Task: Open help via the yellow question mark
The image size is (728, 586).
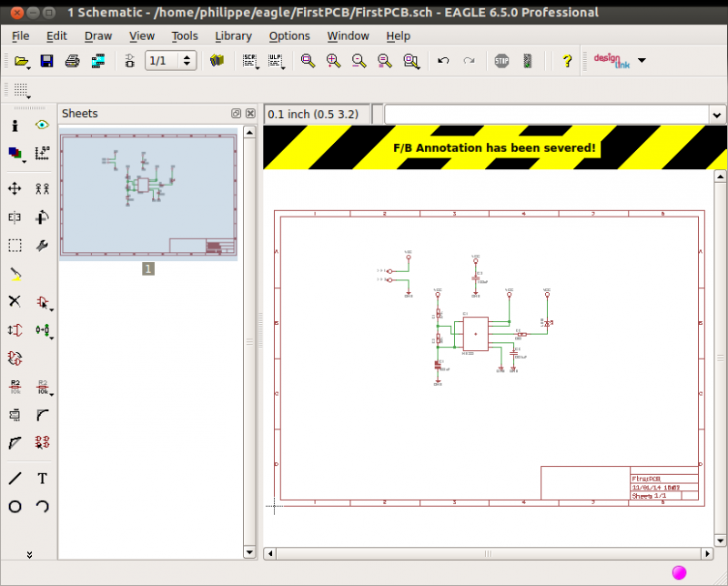Action: coord(567,61)
